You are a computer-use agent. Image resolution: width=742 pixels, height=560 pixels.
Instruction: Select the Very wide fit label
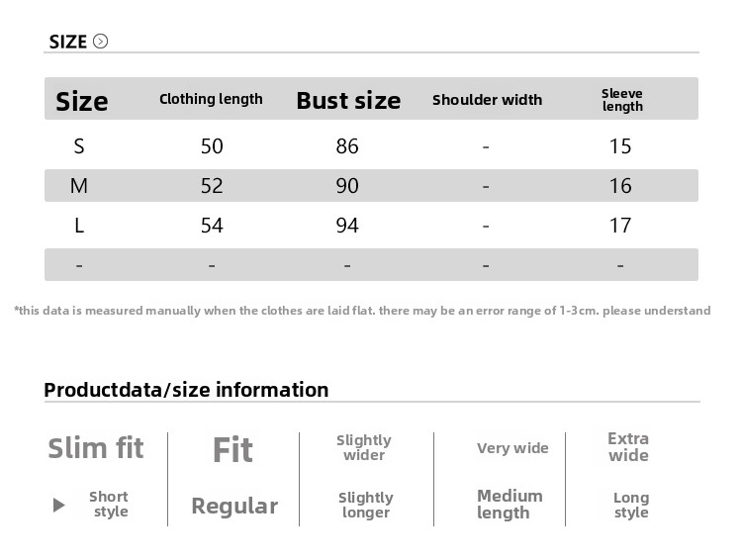(512, 448)
